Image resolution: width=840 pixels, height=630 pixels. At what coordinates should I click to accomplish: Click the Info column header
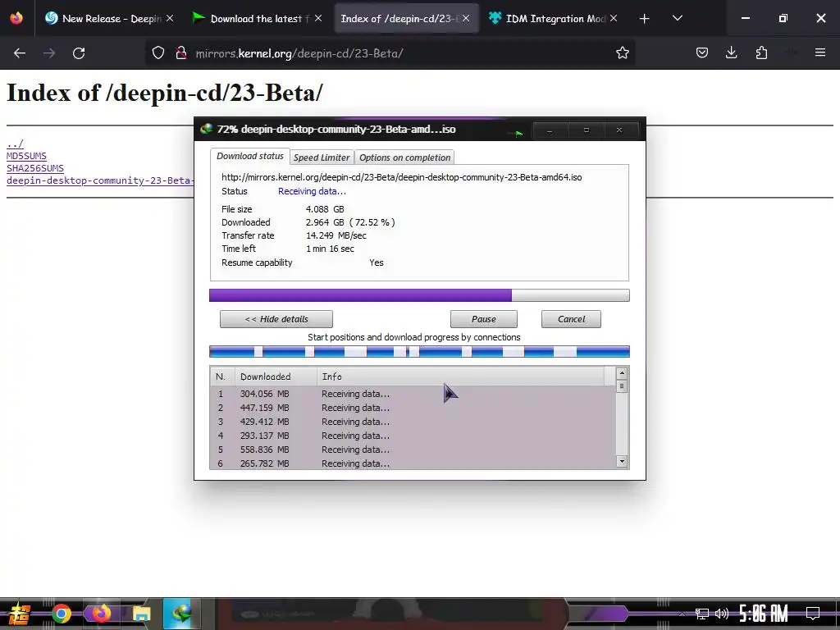tap(461, 377)
